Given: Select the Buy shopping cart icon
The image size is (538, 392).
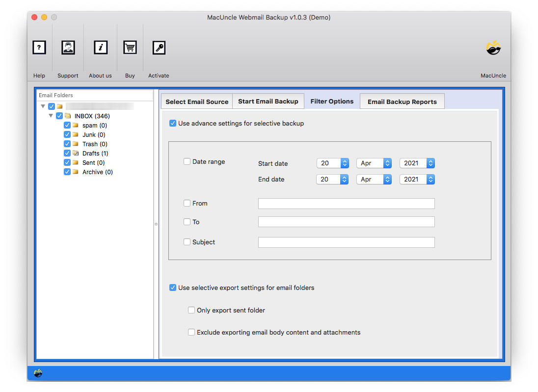Looking at the screenshot, I should point(130,48).
